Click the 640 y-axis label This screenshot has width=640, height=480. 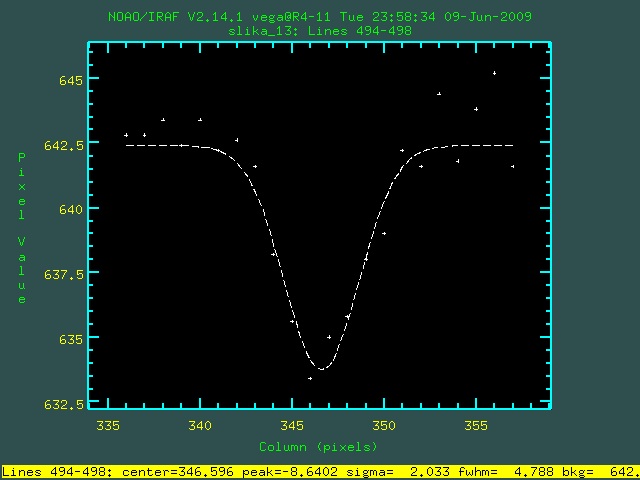click(x=71, y=210)
